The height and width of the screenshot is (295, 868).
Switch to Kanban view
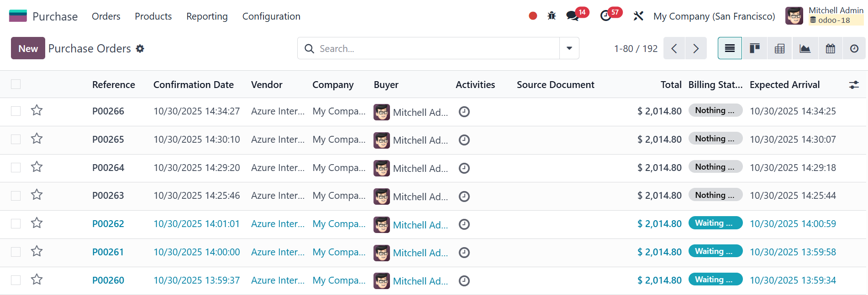(x=754, y=48)
